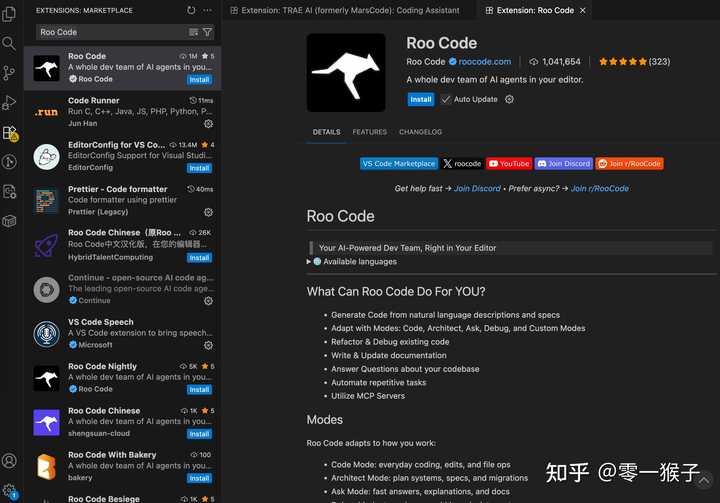This screenshot has width=720, height=503.
Task: Open the Accounts icon in activity bar
Action: 9,460
